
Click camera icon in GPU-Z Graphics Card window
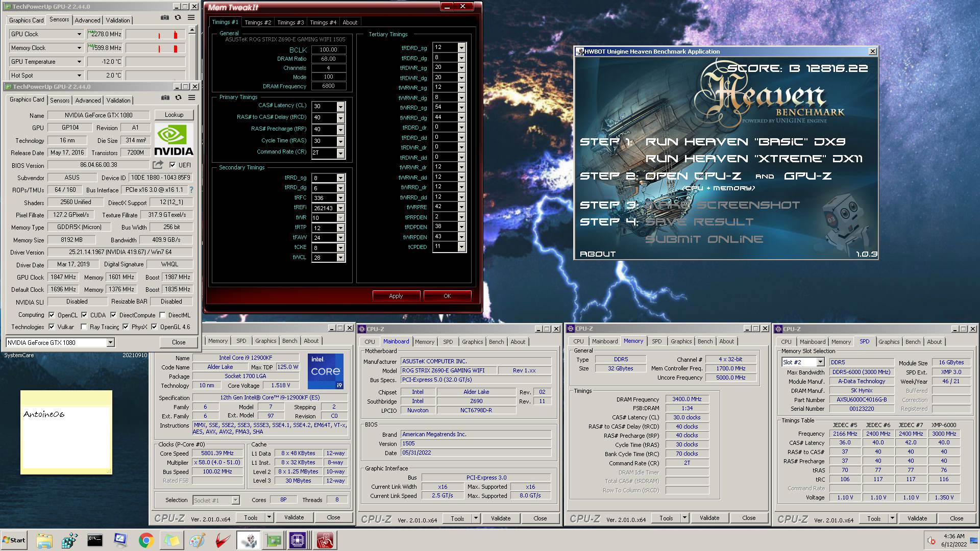pyautogui.click(x=165, y=97)
